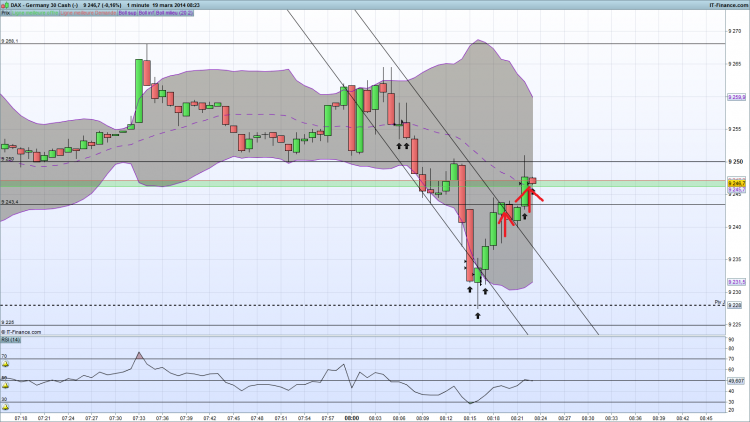
Task: Open the Boll sup indicator label
Action: [127, 13]
